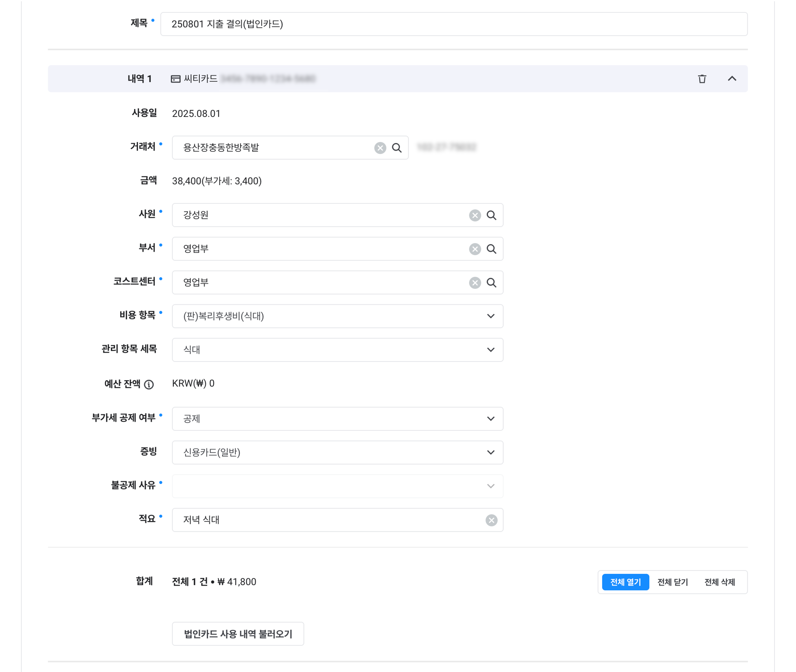Clear the 코스트센터 field
Viewport: 796px width, 672px height.
(475, 283)
